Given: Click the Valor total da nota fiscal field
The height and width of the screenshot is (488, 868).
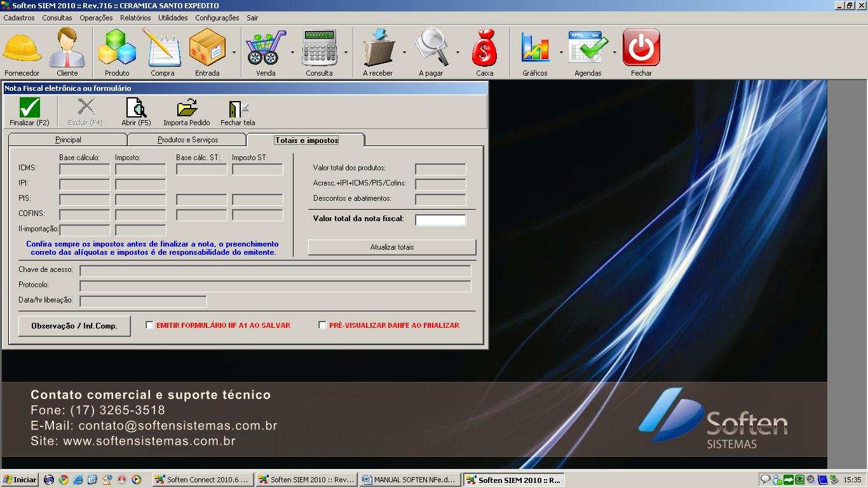Looking at the screenshot, I should point(440,220).
